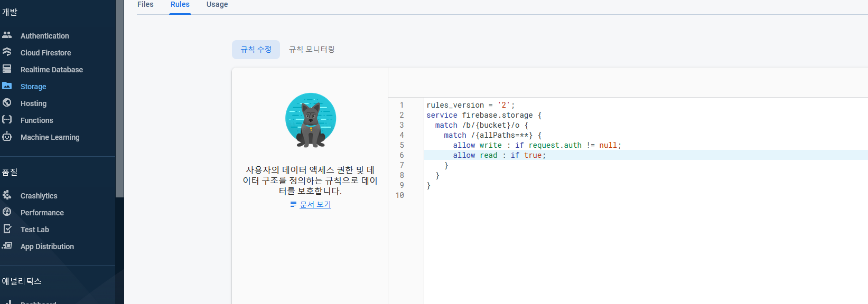This screenshot has height=304, width=868.
Task: Collapse the 품질 section header
Action: click(x=10, y=172)
